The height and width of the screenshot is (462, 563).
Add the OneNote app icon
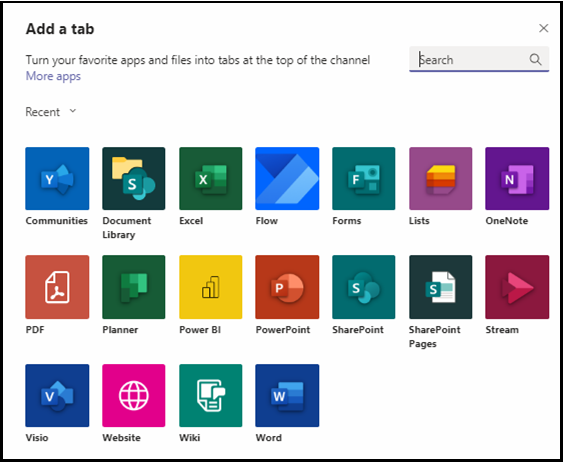(x=517, y=178)
